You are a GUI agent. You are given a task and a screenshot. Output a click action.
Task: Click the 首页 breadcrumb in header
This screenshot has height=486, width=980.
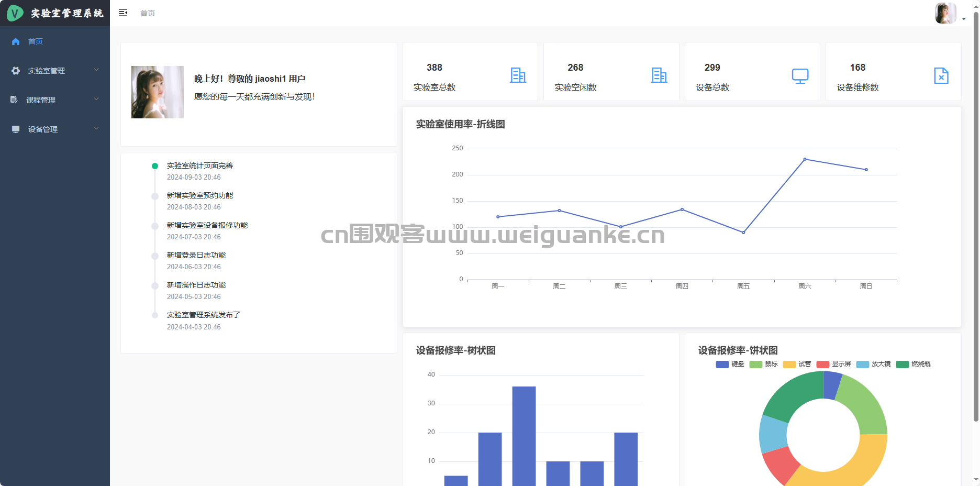(148, 13)
